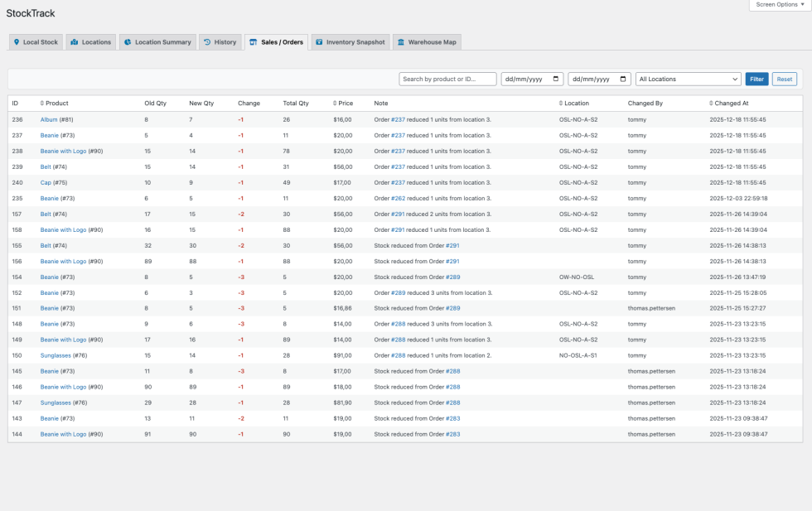
Task: Open Location Summary via its pie chart icon
Action: click(128, 41)
